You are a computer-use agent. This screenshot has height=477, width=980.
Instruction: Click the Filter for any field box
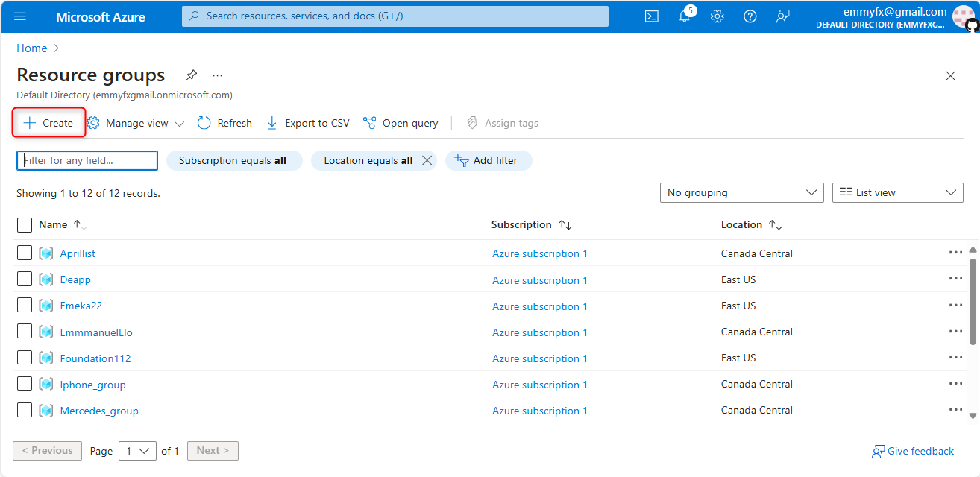[x=87, y=160]
